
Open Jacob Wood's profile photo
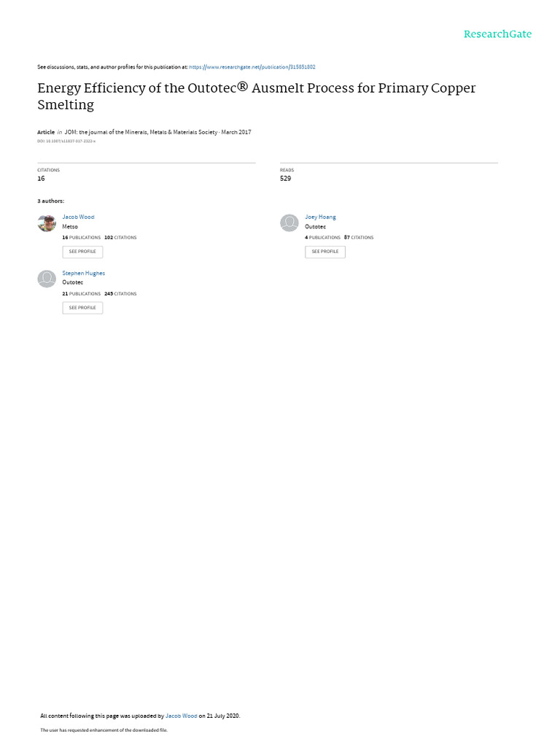point(47,223)
